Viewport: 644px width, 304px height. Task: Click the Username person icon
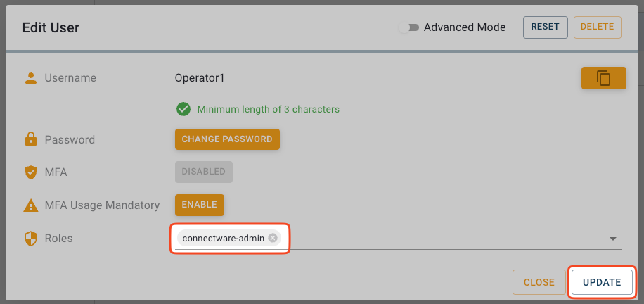coord(30,78)
